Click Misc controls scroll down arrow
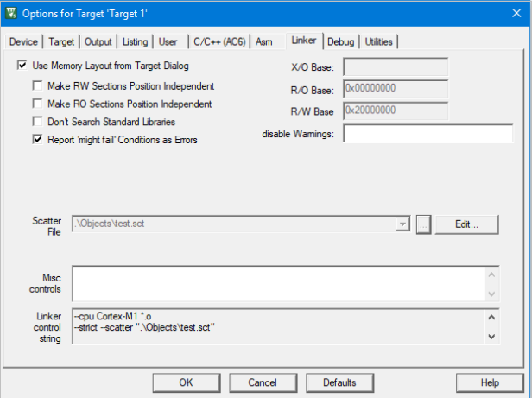 point(491,294)
